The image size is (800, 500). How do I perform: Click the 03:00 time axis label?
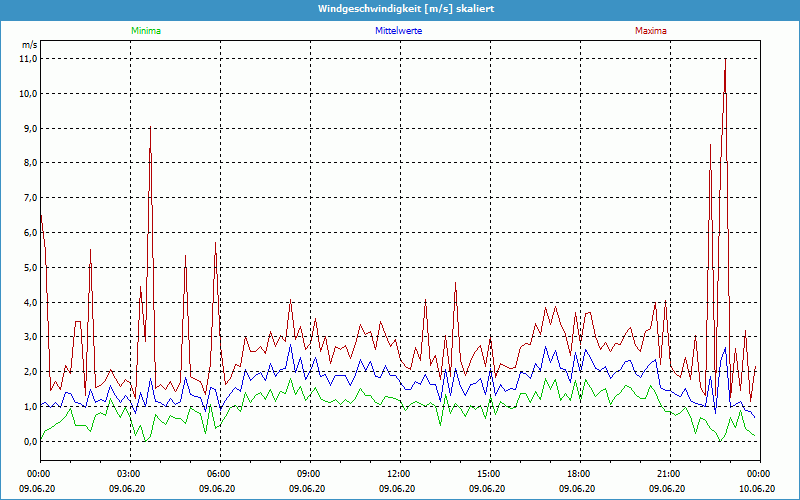pyautogui.click(x=131, y=474)
